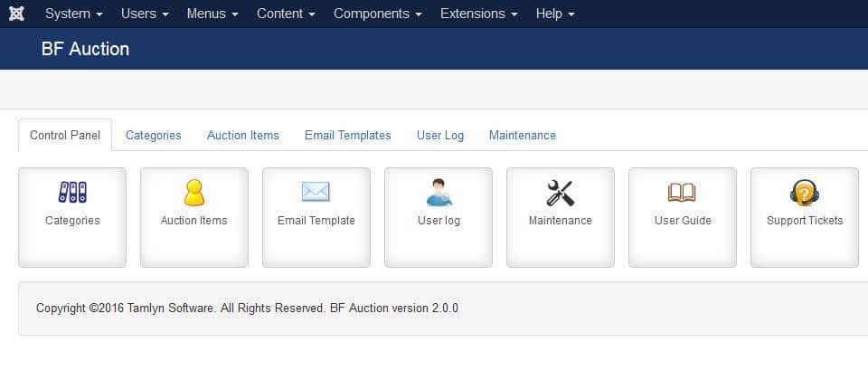Click the BF Auction page title
868x380 pixels.
point(85,49)
